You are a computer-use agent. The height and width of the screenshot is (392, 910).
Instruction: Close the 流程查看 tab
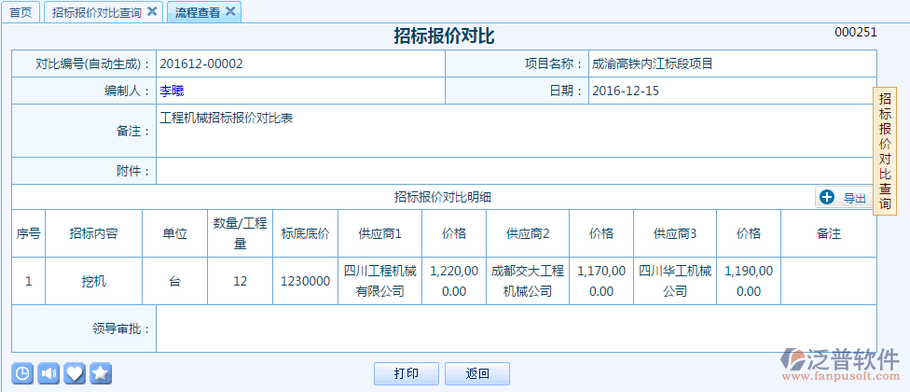[x=230, y=11]
